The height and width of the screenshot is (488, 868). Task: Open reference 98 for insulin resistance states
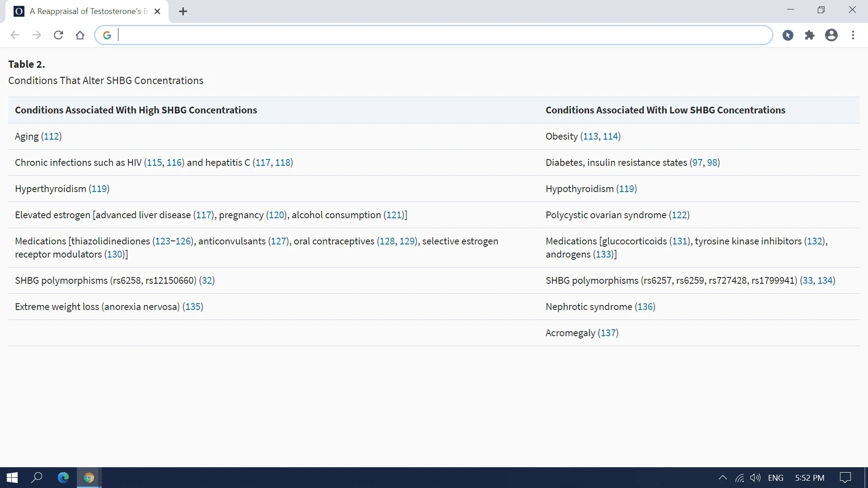(712, 163)
